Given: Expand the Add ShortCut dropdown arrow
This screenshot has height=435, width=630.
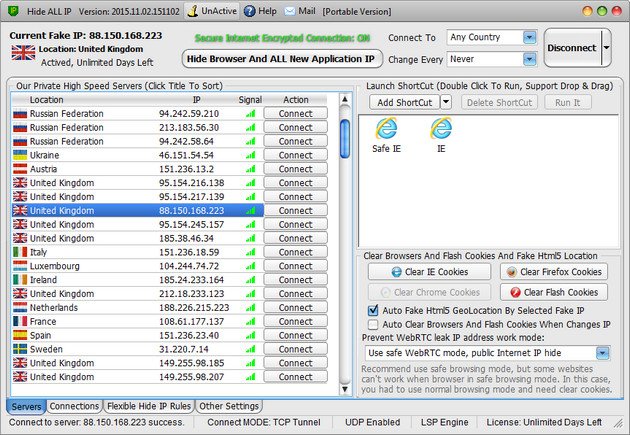Looking at the screenshot, I should (446, 102).
